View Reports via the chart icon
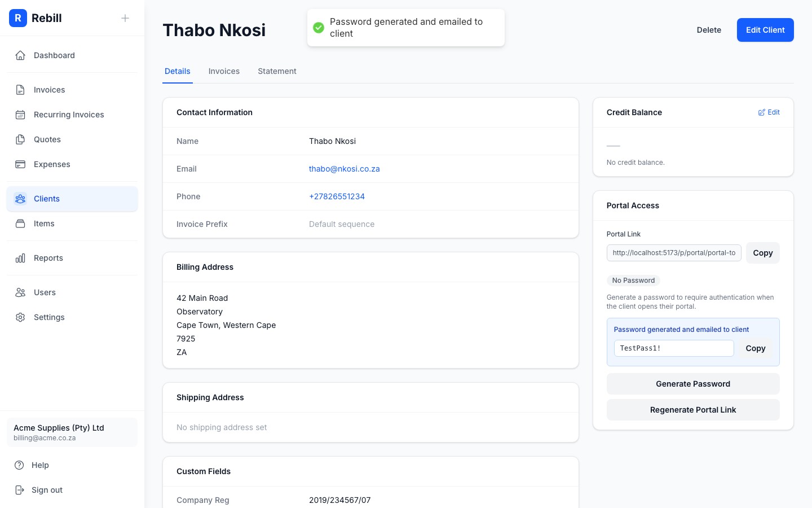The width and height of the screenshot is (812, 508). (20, 258)
